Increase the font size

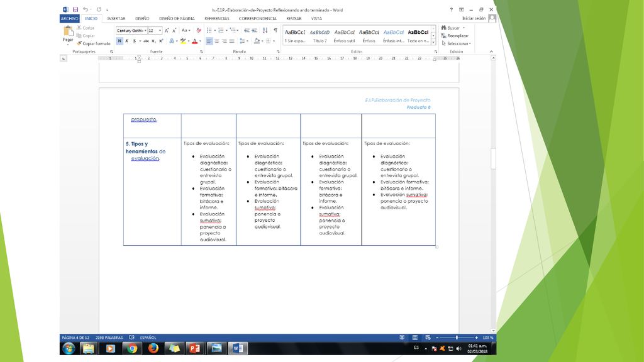[x=167, y=30]
